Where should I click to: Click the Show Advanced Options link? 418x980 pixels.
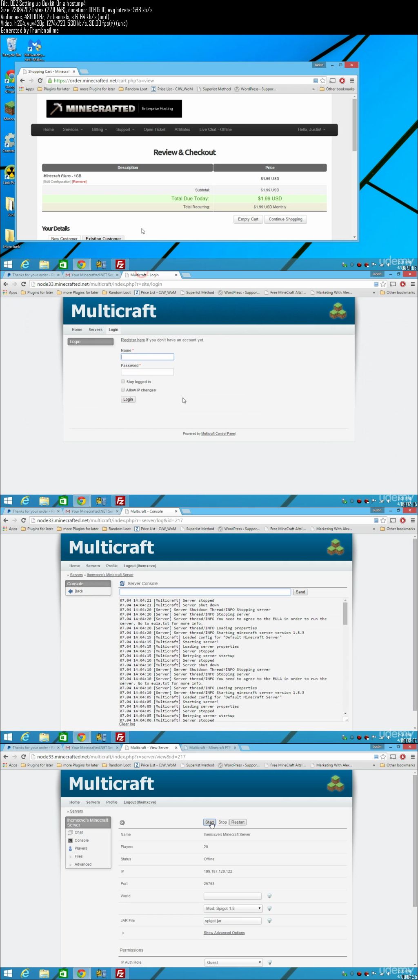click(224, 933)
